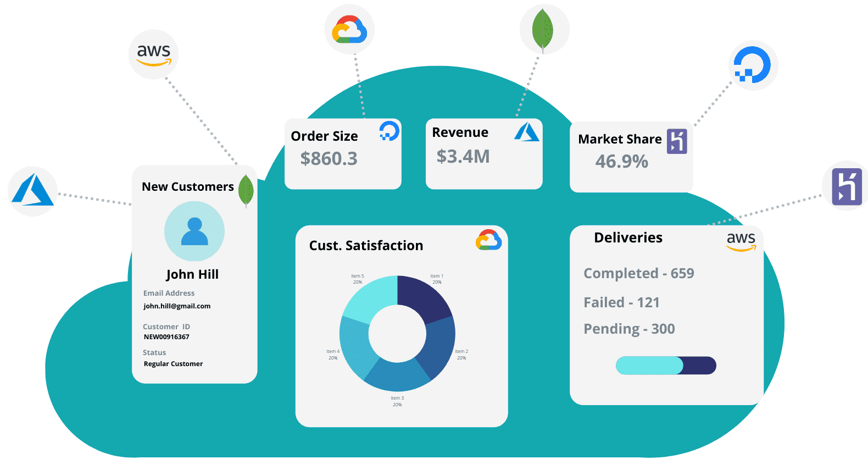
Task: Click the Status label
Action: (x=154, y=353)
